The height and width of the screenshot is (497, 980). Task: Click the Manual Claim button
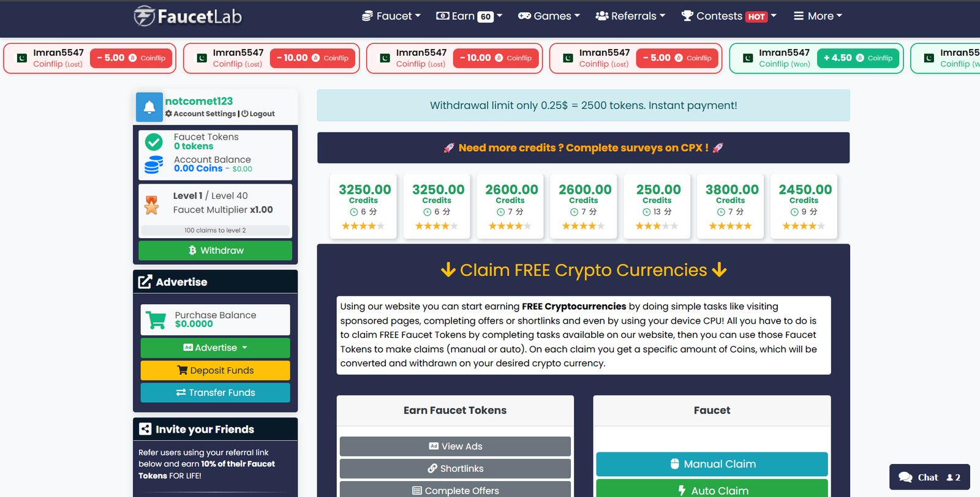click(712, 464)
